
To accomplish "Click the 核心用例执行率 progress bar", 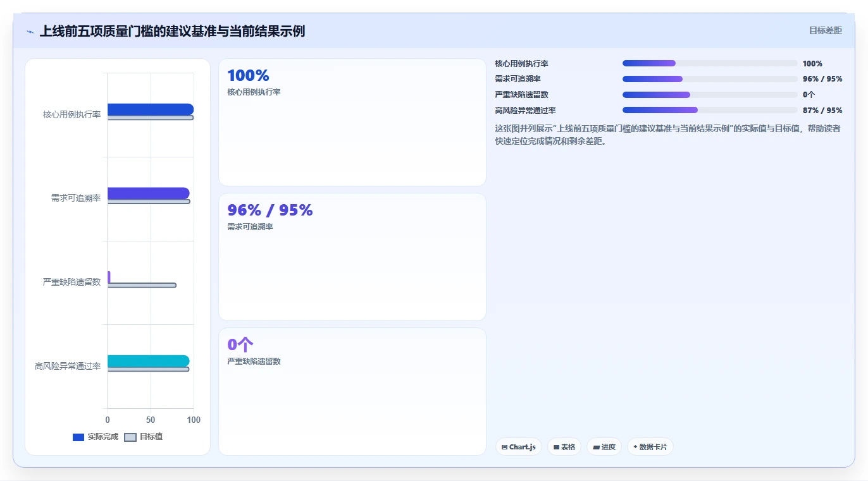I will coord(710,63).
